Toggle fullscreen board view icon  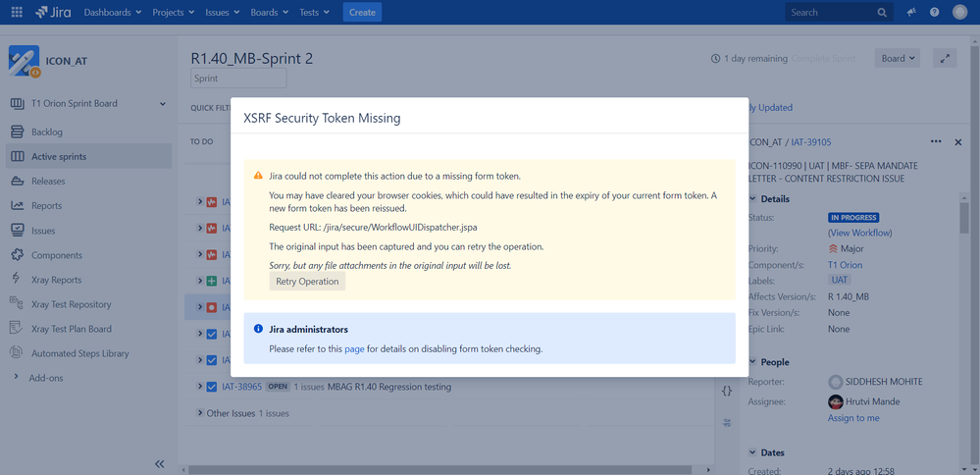945,58
